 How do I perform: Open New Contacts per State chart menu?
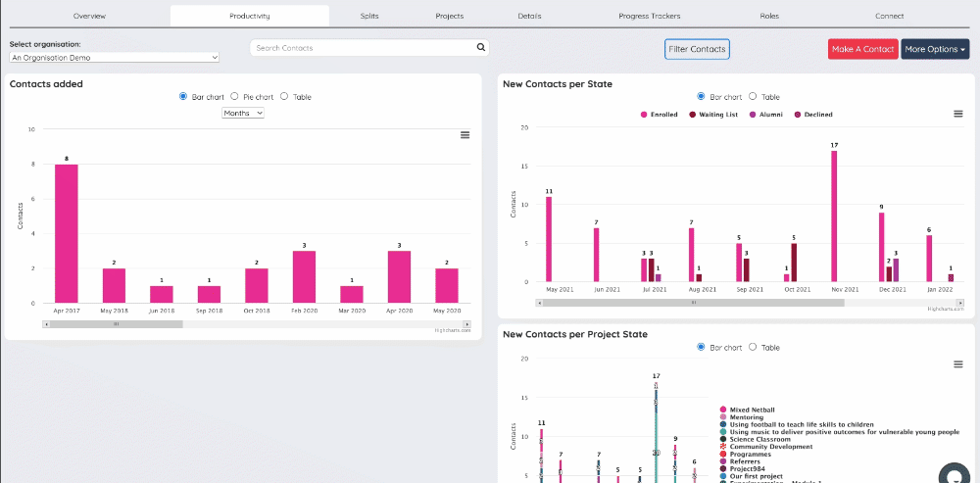958,114
